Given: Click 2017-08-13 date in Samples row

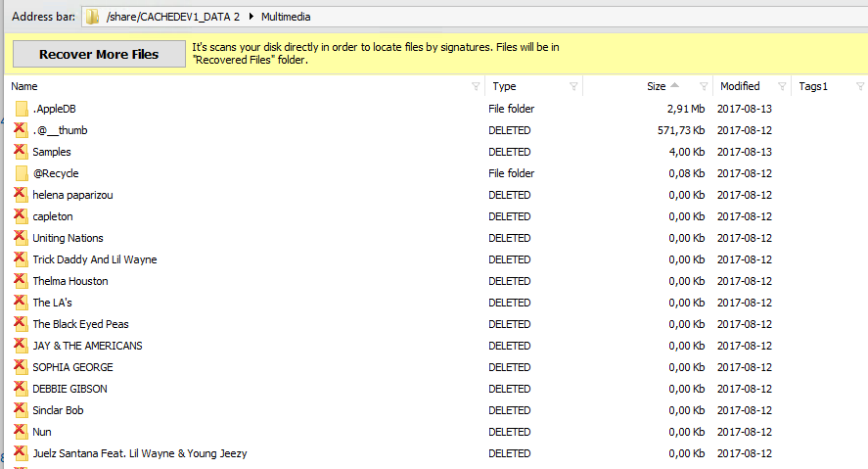Looking at the screenshot, I should pyautogui.click(x=744, y=153).
